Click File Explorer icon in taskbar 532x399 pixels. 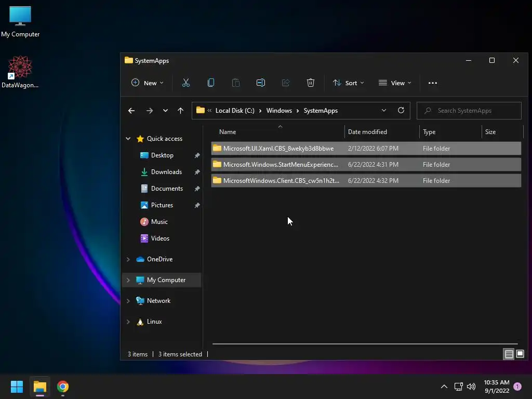coord(39,387)
